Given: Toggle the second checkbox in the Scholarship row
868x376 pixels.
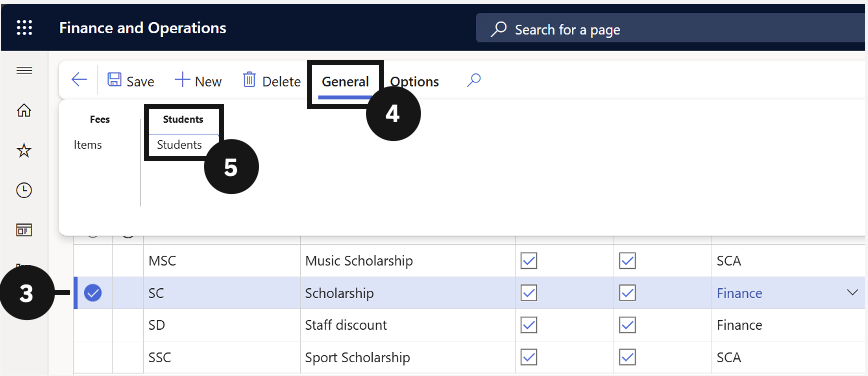Looking at the screenshot, I should click(x=627, y=293).
